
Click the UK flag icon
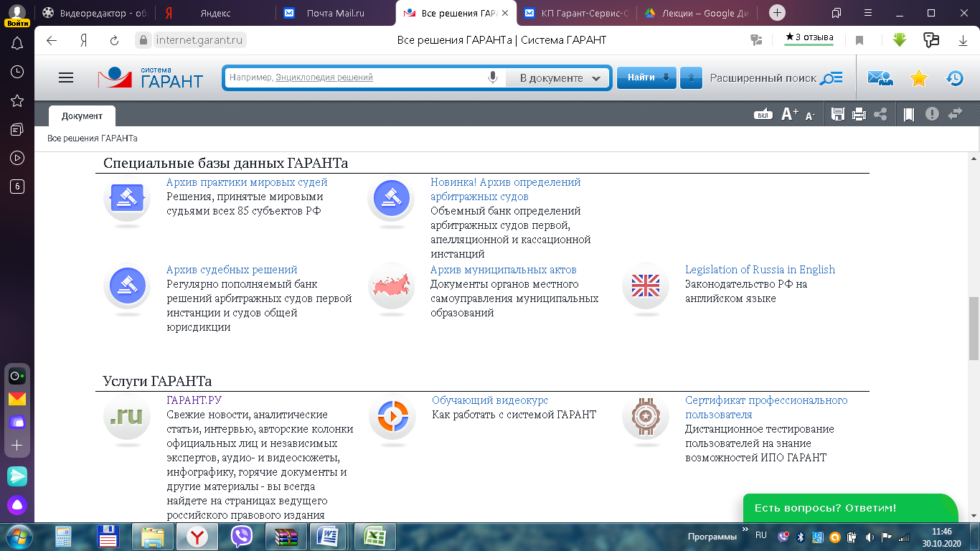pyautogui.click(x=646, y=286)
